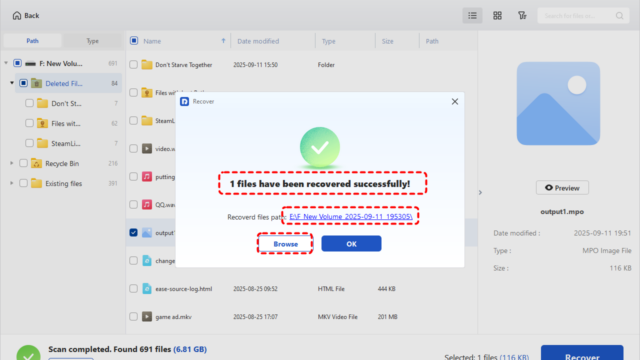Check the ease-source-log.html row checkbox

click(x=133, y=289)
